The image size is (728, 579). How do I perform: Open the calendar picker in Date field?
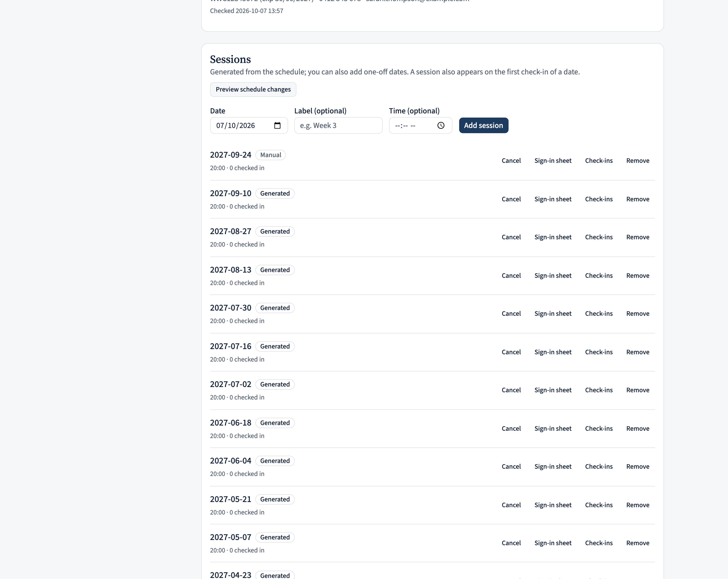pos(277,125)
